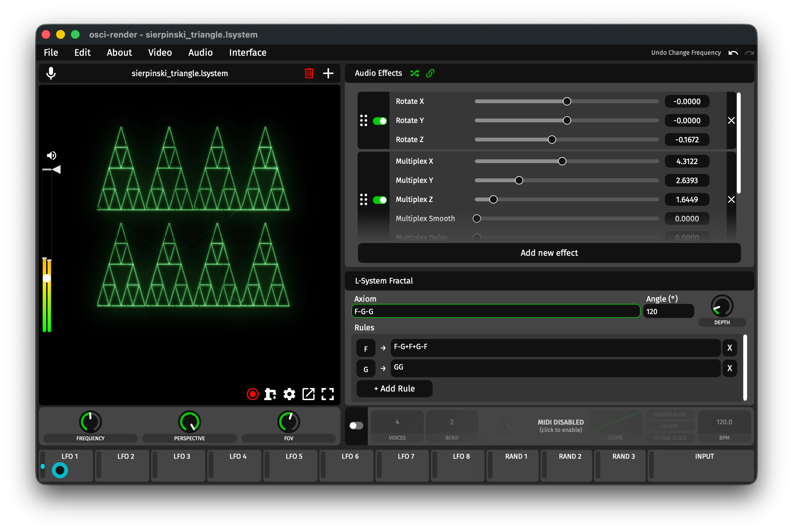This screenshot has width=793, height=532.
Task: Select the RAND 3 tab
Action: coord(620,465)
